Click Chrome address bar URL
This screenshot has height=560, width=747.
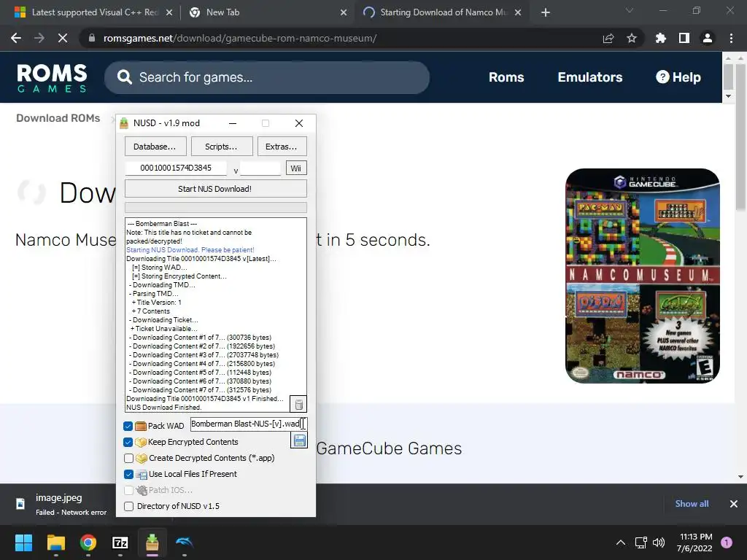pyautogui.click(x=239, y=38)
